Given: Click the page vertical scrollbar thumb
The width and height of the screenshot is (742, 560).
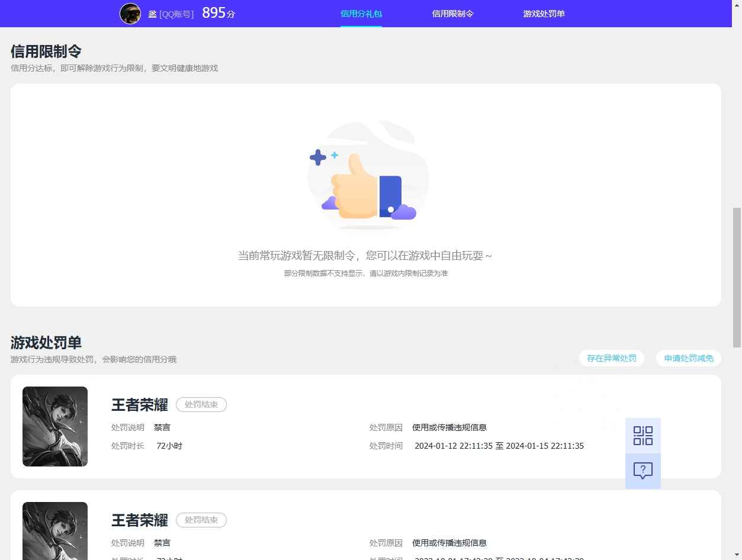Looking at the screenshot, I should (x=737, y=277).
